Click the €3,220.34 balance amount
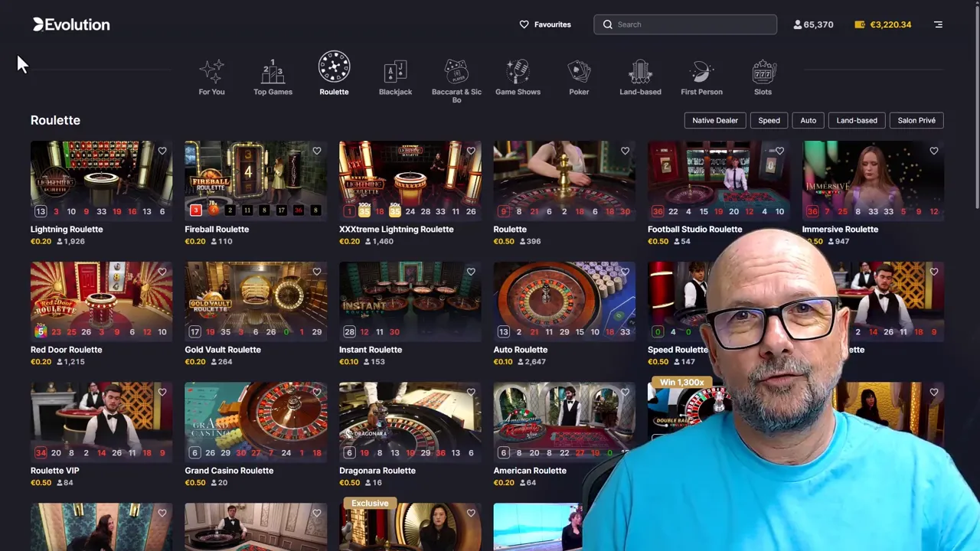The image size is (980, 551). 890,24
